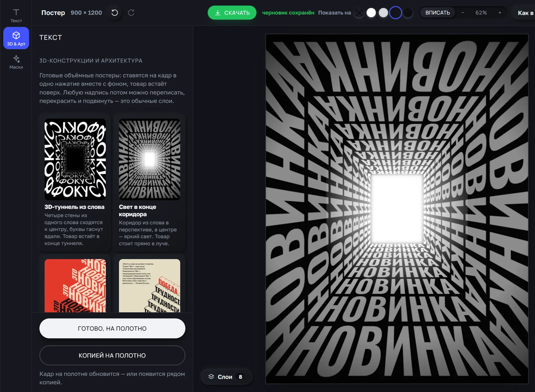Select the 3D & Арт sidebar tab
This screenshot has height=392, width=535.
point(16,38)
